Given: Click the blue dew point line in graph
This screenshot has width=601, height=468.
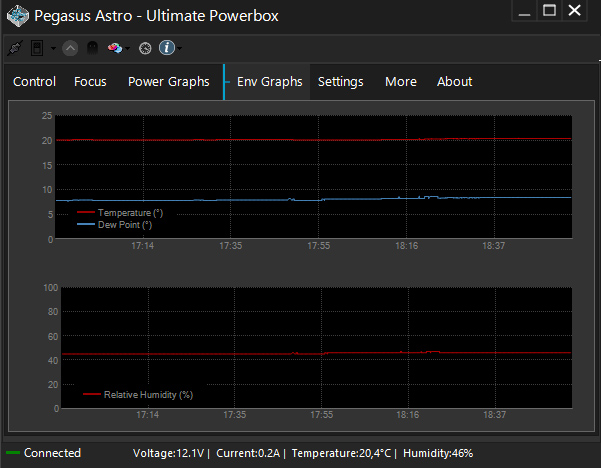Looking at the screenshot, I should point(314,200).
